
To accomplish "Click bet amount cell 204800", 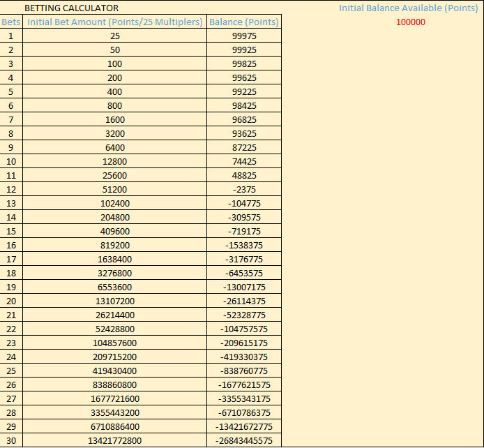I will coord(115,217).
